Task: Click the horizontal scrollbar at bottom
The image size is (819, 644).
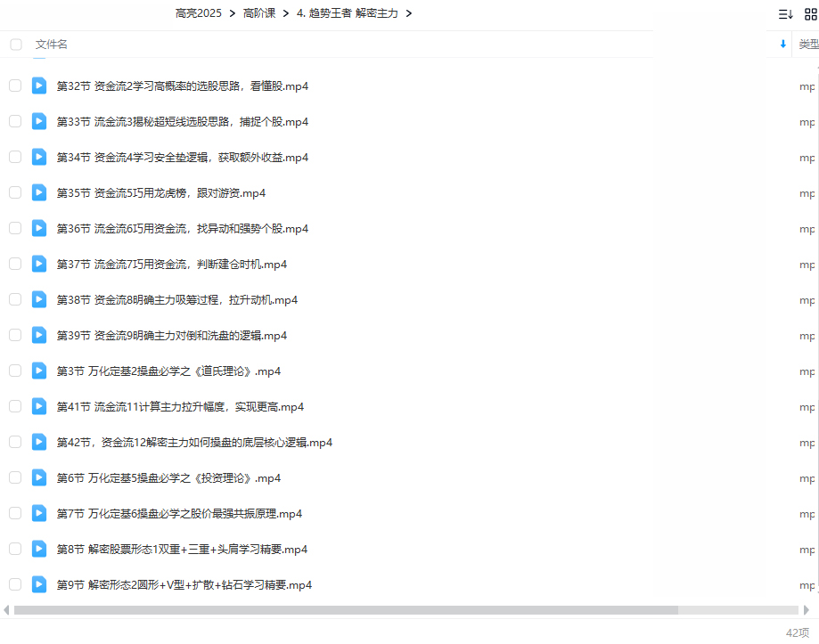Action: [346, 610]
